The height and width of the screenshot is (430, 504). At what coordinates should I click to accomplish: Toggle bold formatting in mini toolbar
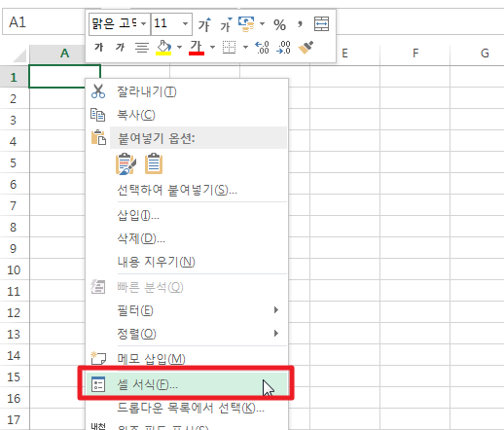pyautogui.click(x=98, y=48)
